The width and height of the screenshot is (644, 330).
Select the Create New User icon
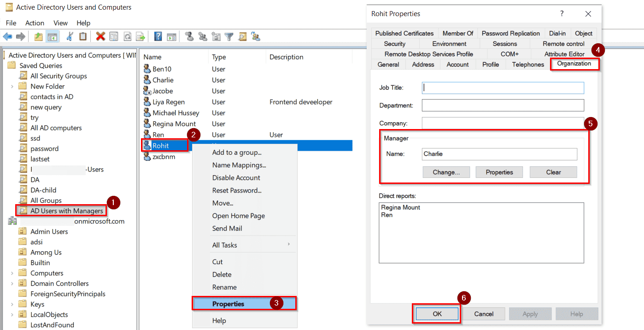190,36
